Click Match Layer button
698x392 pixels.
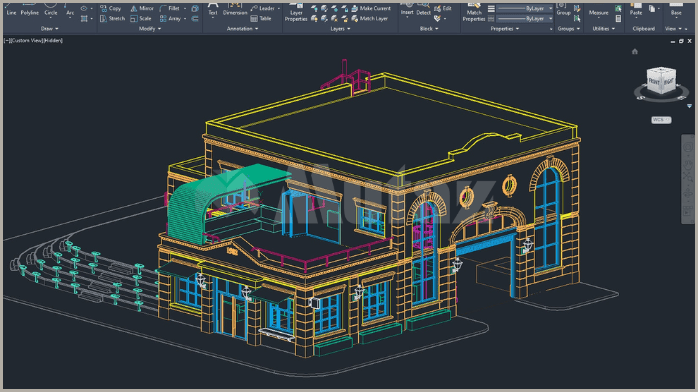pyautogui.click(x=369, y=19)
